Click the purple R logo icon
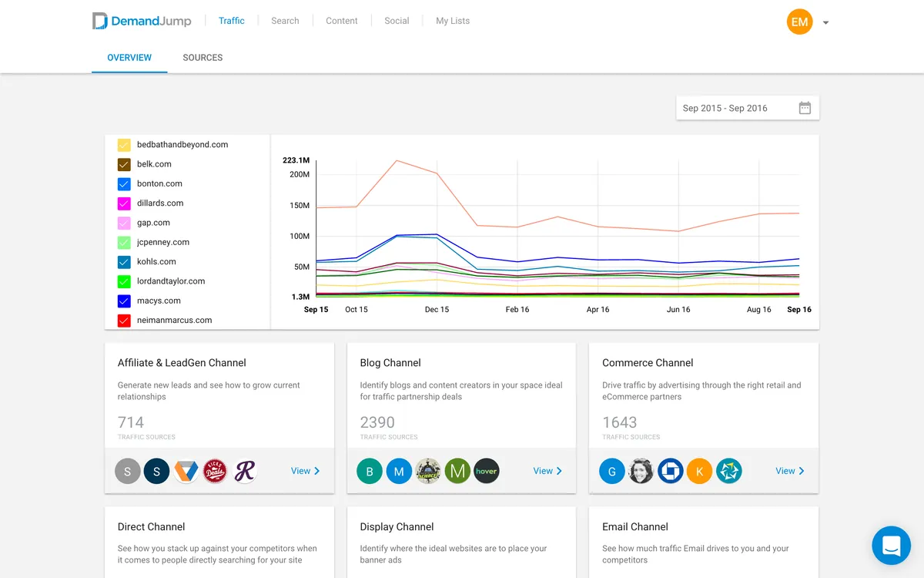Screen dimensions: 924x578 (244, 471)
